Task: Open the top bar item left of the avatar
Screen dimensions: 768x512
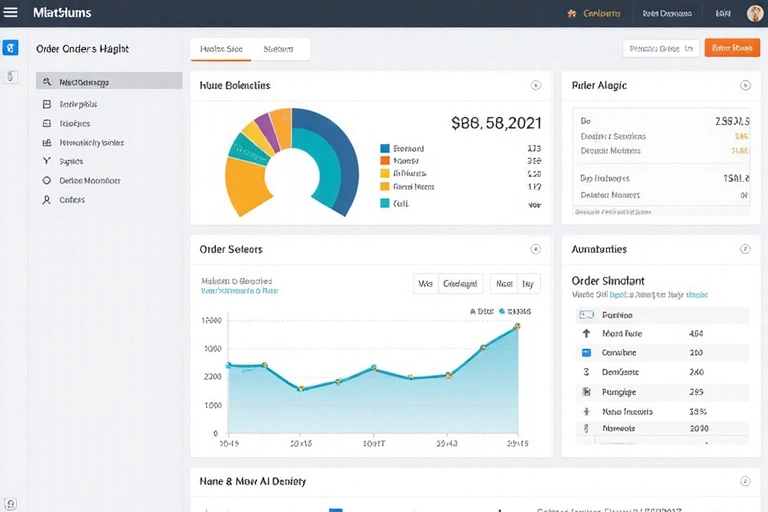Action: point(723,14)
